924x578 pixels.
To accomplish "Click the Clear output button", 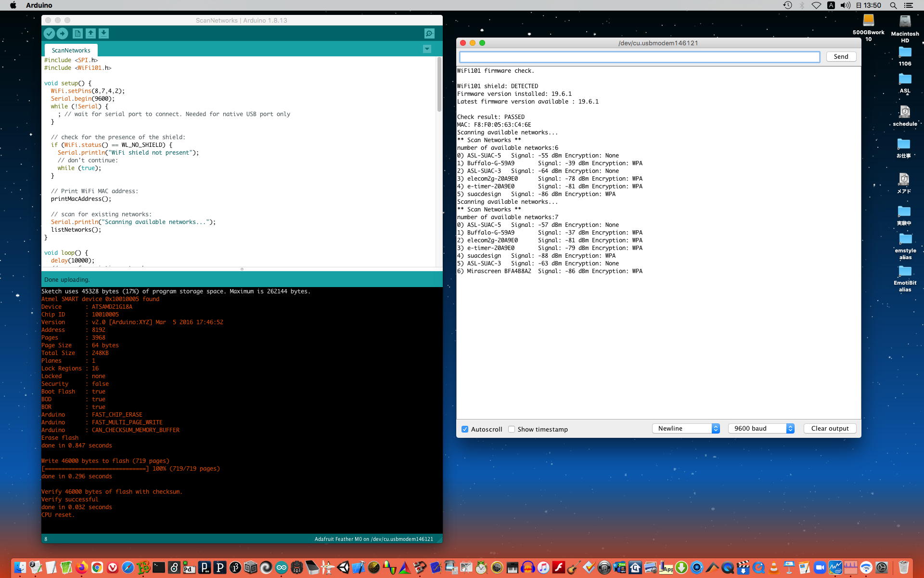I will click(x=830, y=428).
